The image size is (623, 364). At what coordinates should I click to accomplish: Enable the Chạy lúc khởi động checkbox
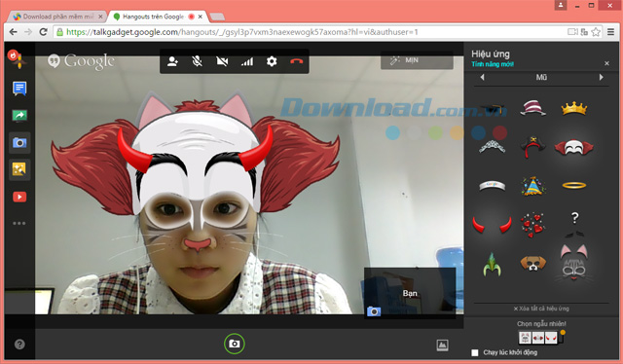(475, 352)
